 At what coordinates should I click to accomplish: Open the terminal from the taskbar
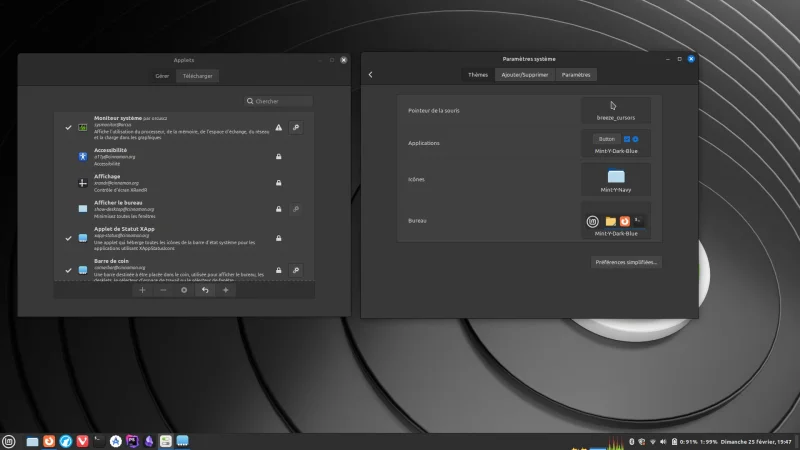click(99, 441)
